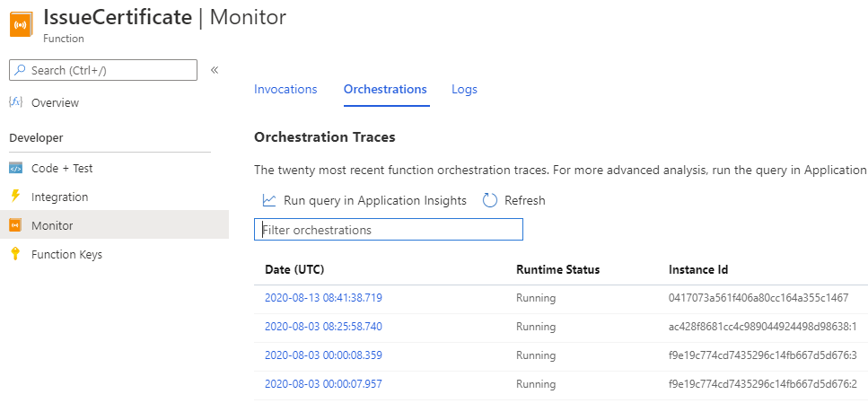868x403 pixels.
Task: Open Code + Test icon
Action: 15,168
